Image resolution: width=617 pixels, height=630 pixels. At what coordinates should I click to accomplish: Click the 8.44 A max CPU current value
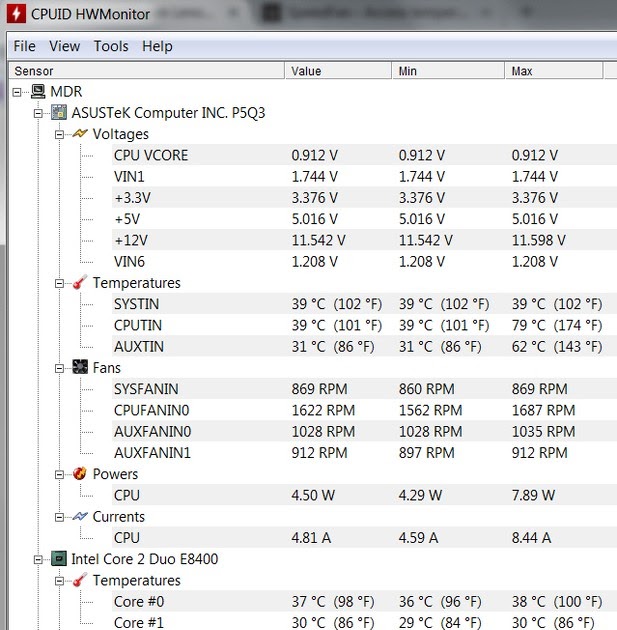coord(531,538)
